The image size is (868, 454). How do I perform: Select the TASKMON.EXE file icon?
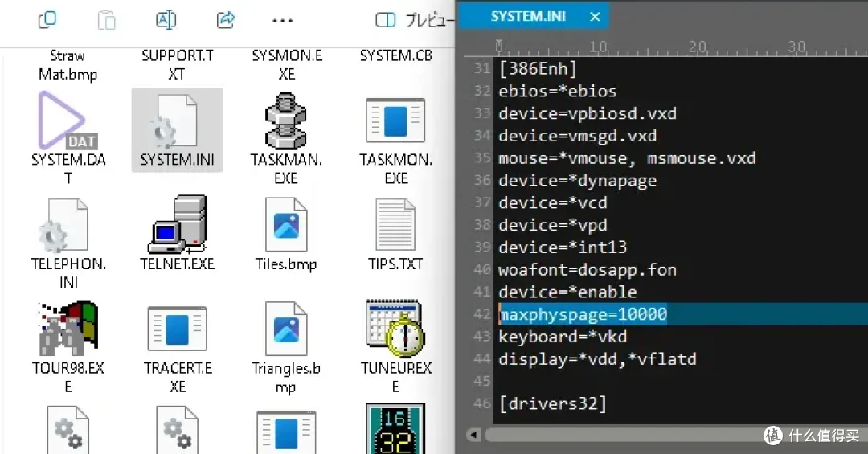pos(395,121)
